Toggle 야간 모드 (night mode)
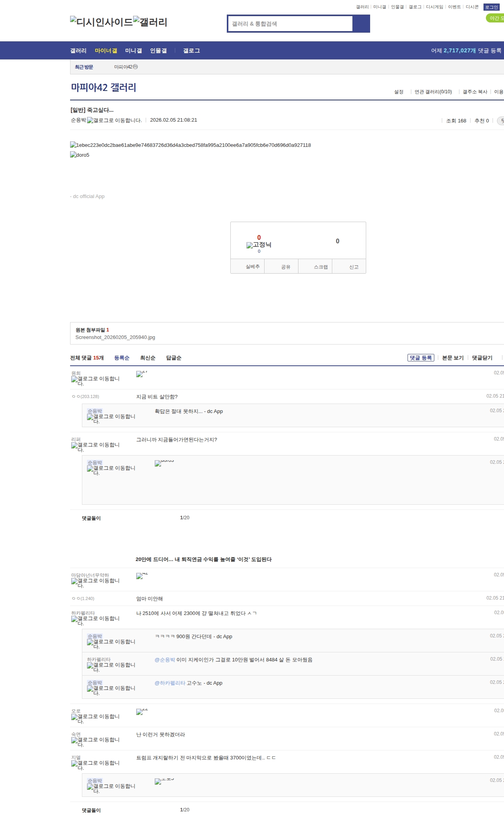This screenshot has width=504, height=839. [x=495, y=18]
